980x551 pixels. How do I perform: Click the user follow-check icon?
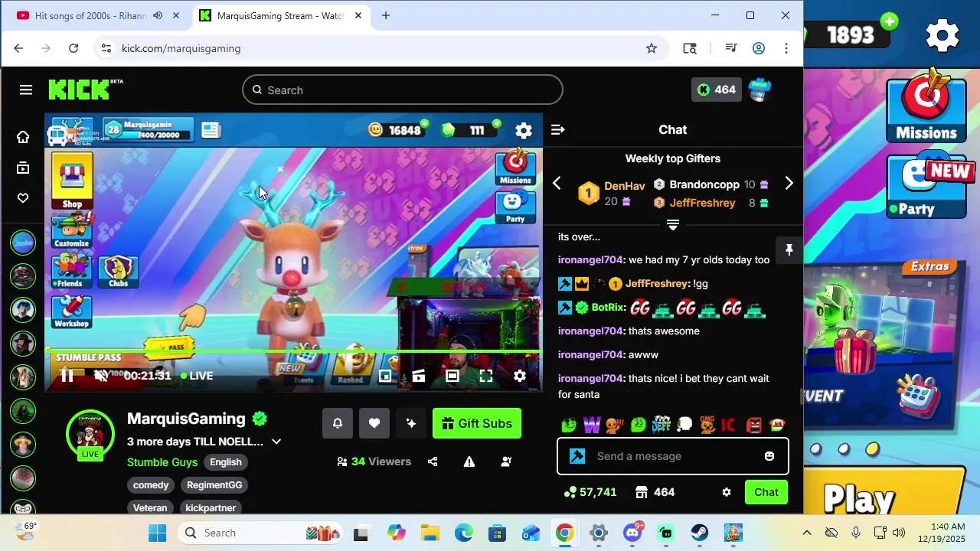(506, 461)
